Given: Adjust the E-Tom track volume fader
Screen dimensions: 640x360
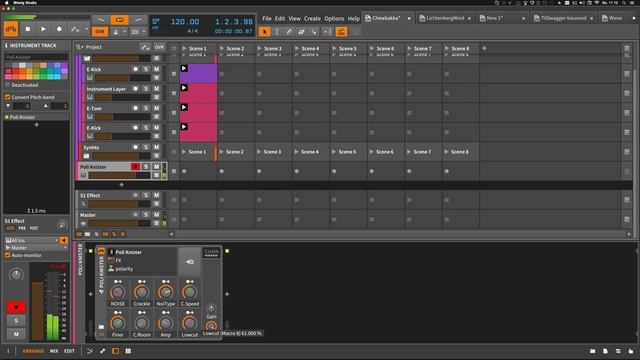Looking at the screenshot, I should click(x=123, y=117).
